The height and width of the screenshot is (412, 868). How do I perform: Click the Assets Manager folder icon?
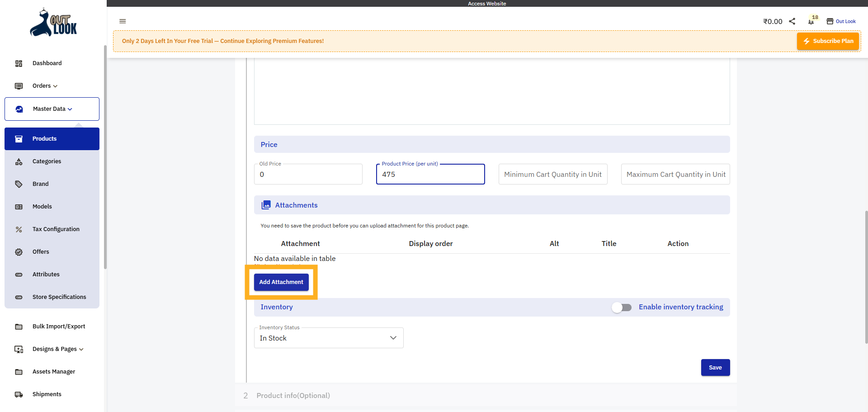[19, 372]
